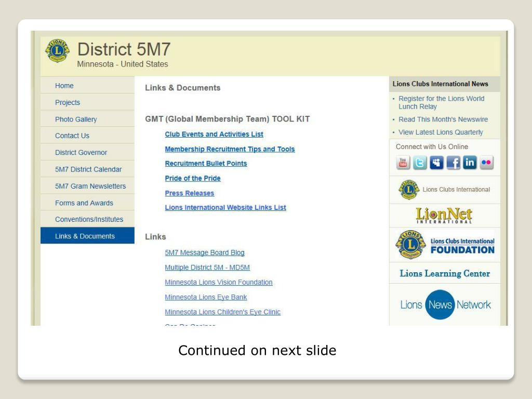Select the highlighted Links & Documents menu item
Screen dimensions: 532x399
coord(87,235)
